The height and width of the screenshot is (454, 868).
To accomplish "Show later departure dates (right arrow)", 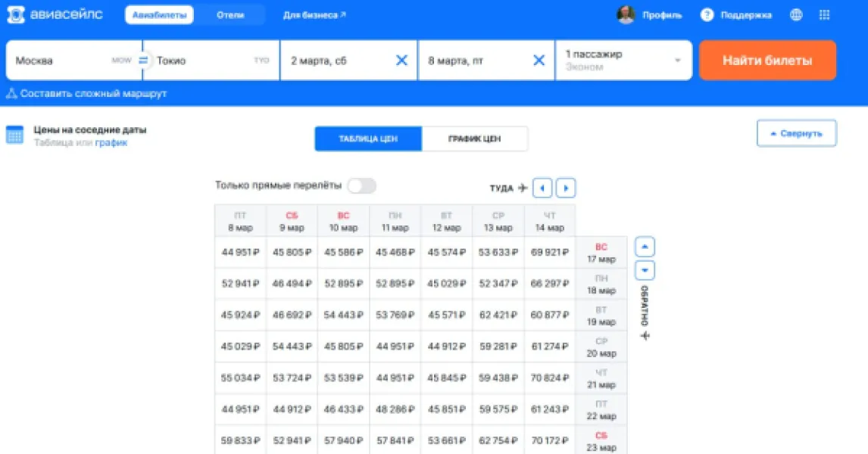I will (566, 188).
